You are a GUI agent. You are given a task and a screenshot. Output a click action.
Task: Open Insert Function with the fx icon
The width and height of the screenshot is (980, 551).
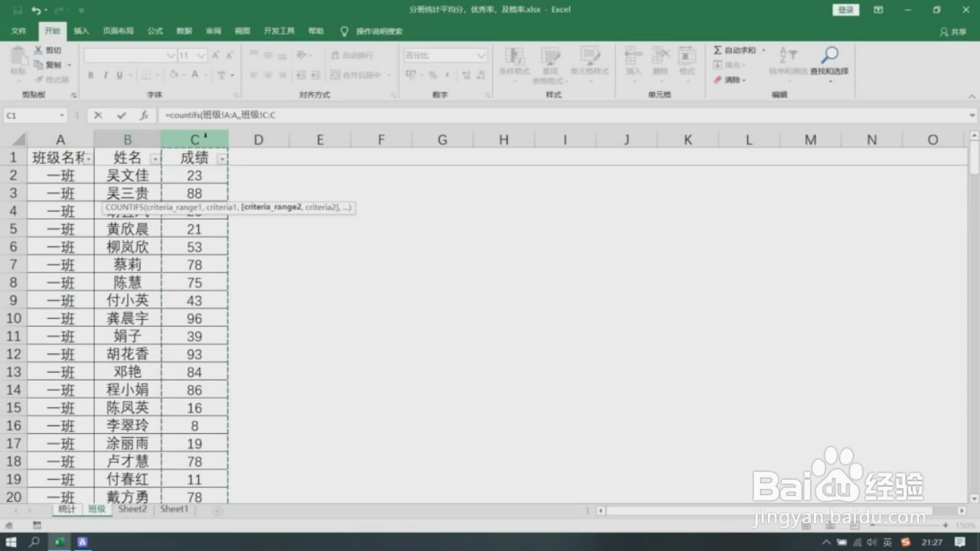click(144, 116)
